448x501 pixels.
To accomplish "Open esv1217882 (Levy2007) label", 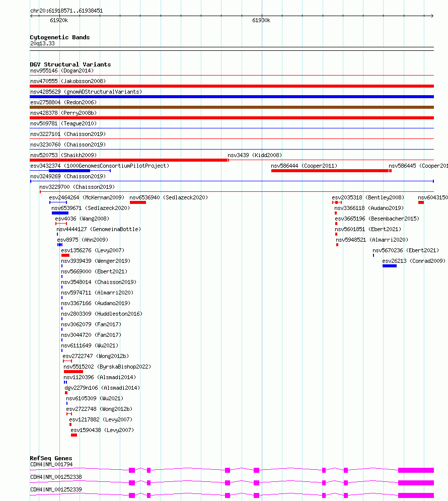I will tap(101, 419).
